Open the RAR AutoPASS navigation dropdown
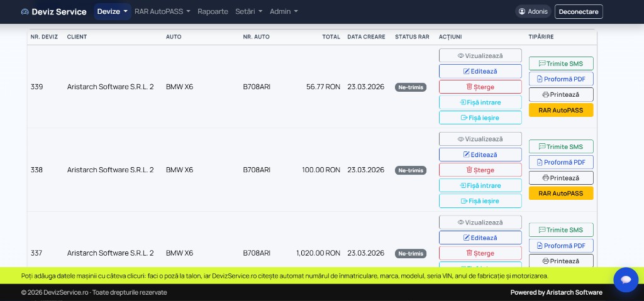Image resolution: width=644 pixels, height=301 pixels. 162,11
